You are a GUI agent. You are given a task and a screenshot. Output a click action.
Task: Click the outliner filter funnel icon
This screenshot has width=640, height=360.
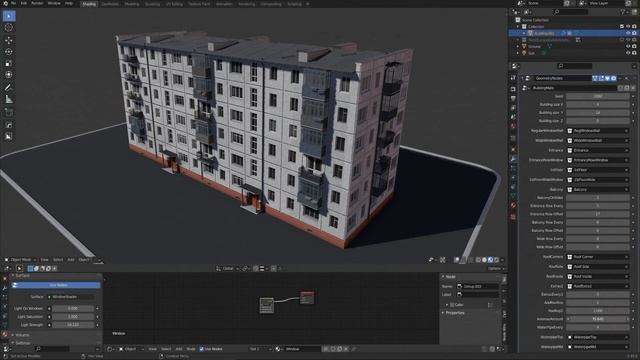623,12
